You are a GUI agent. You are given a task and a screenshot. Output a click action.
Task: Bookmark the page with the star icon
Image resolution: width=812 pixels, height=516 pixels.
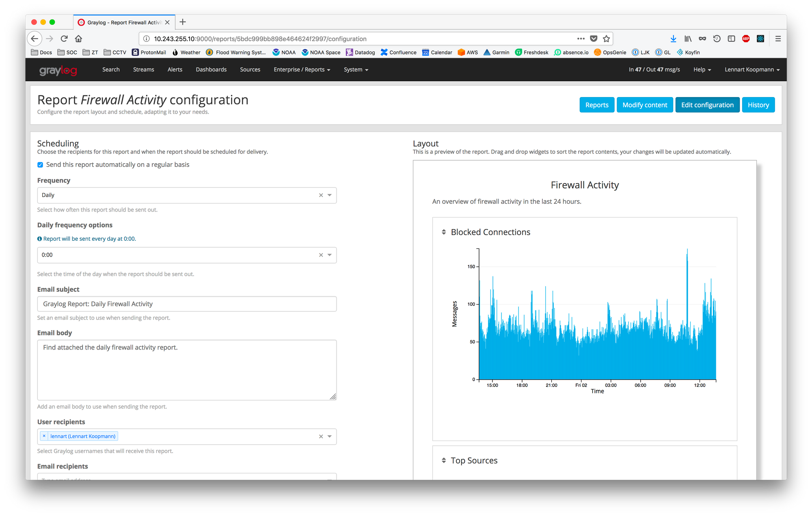point(606,39)
